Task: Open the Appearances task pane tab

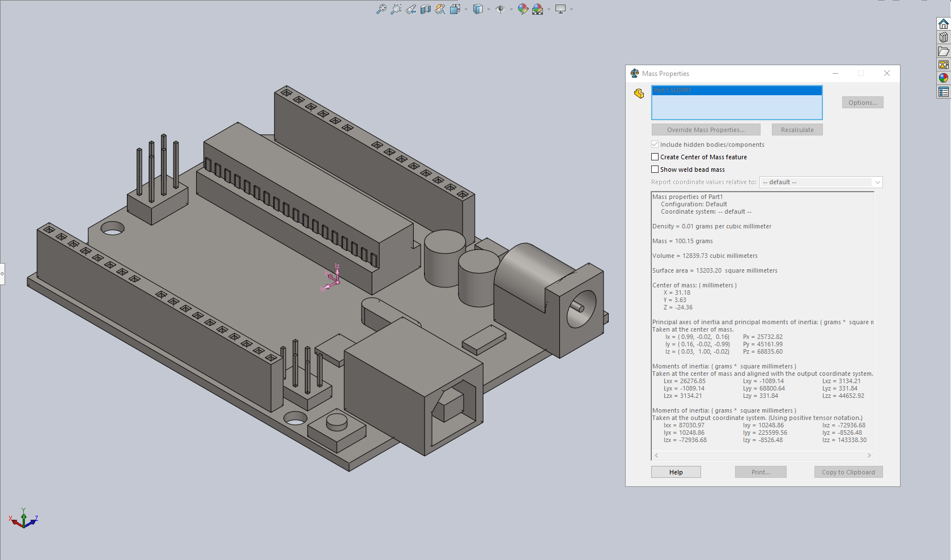Action: click(944, 78)
